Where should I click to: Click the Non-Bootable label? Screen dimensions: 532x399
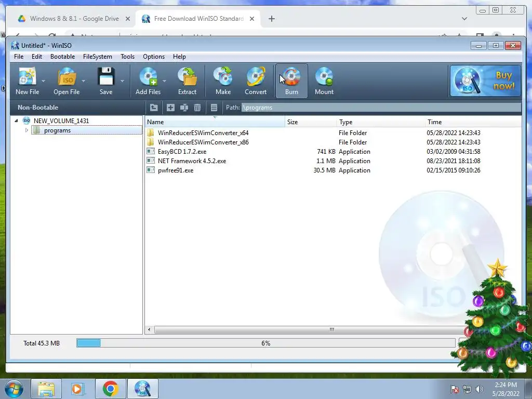tap(37, 108)
